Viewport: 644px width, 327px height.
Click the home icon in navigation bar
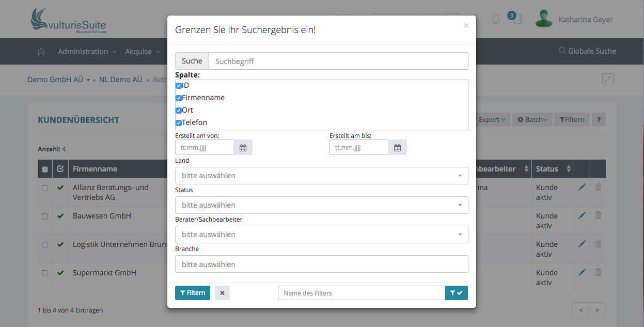(x=41, y=52)
